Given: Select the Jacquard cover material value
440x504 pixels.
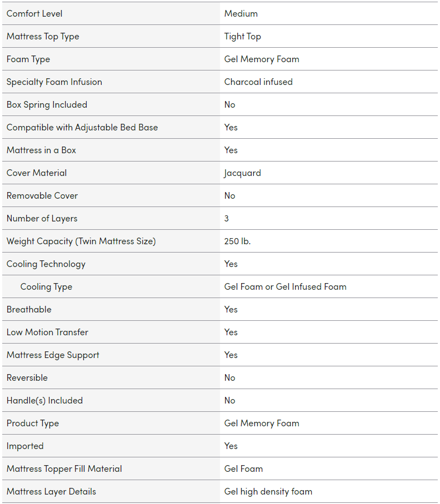Looking at the screenshot, I should (x=242, y=173).
